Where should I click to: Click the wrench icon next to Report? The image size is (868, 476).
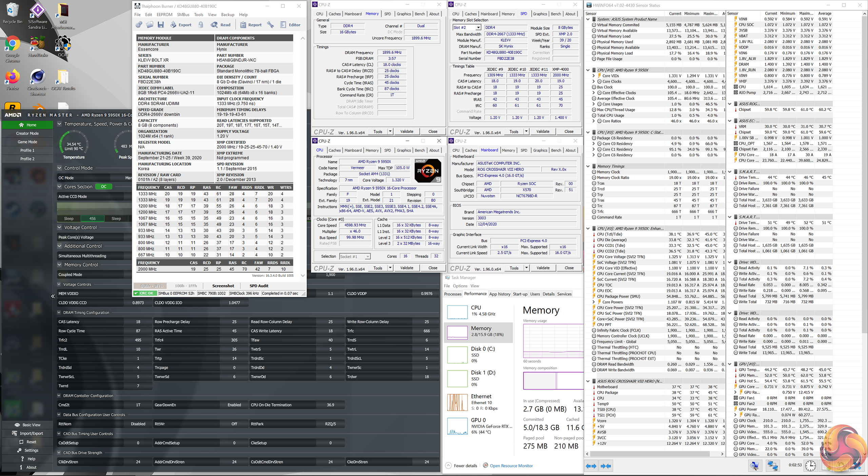(270, 25)
